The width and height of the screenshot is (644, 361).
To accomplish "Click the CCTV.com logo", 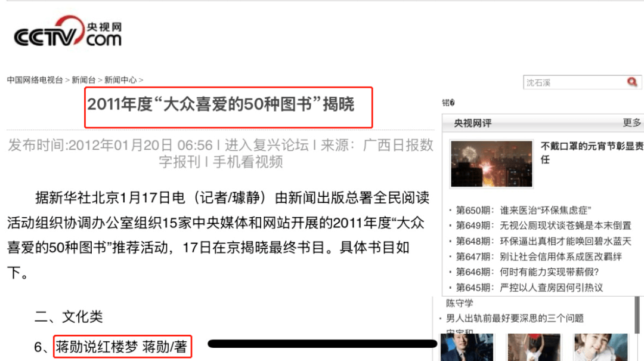I will (68, 31).
